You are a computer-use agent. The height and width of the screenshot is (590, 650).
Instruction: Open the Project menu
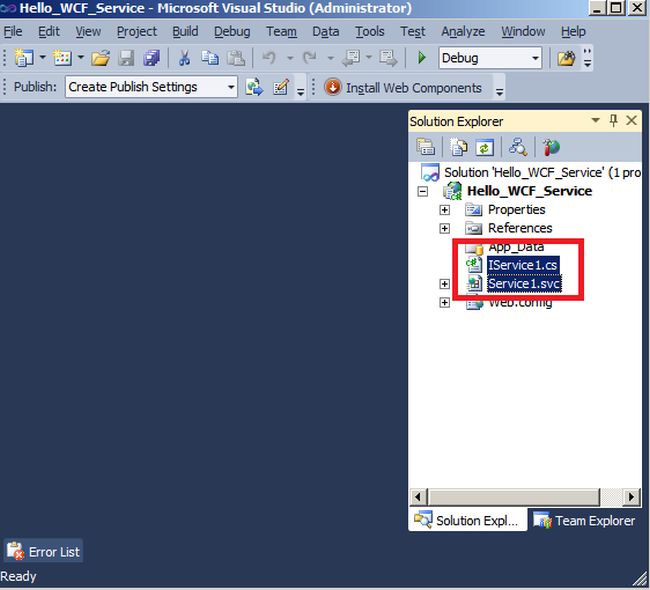(137, 32)
